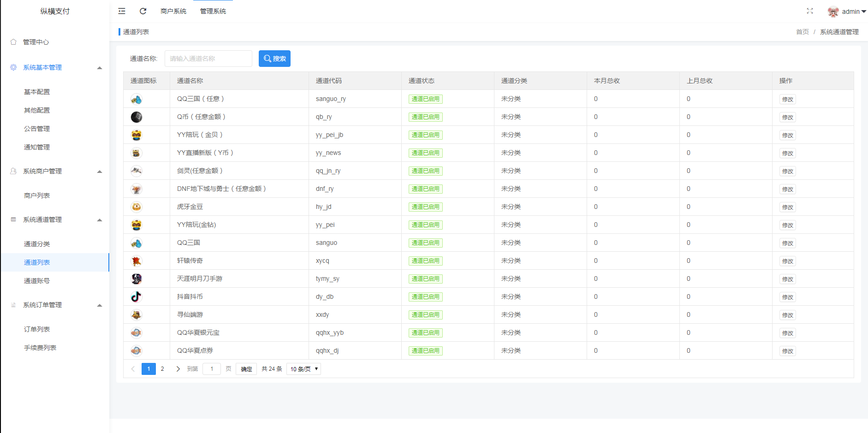Open 通道账号 in the sidebar

(x=37, y=281)
